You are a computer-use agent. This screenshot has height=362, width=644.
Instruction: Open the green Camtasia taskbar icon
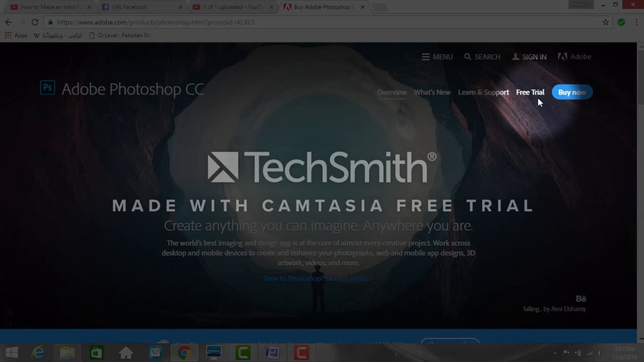[243, 352]
